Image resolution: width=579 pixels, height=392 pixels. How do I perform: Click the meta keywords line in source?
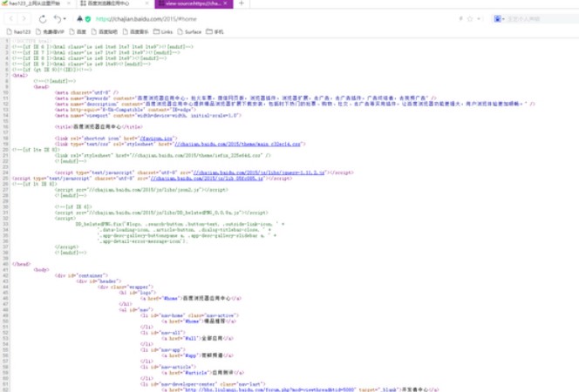point(246,98)
